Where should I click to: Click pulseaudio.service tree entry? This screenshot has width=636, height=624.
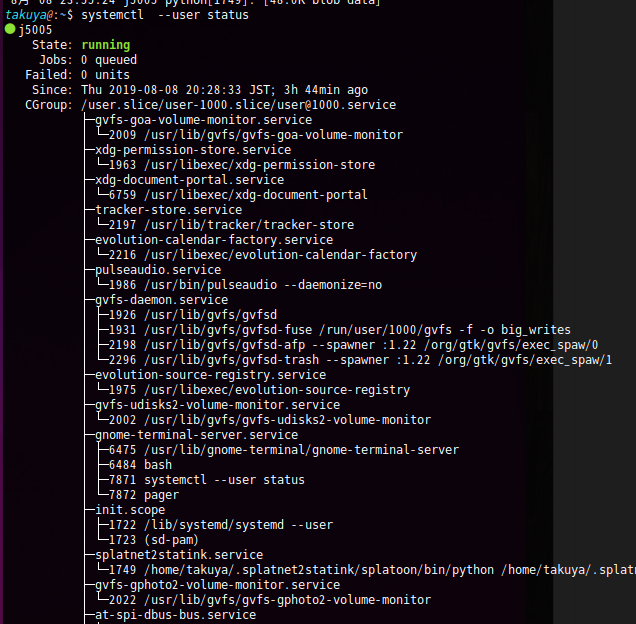(158, 270)
